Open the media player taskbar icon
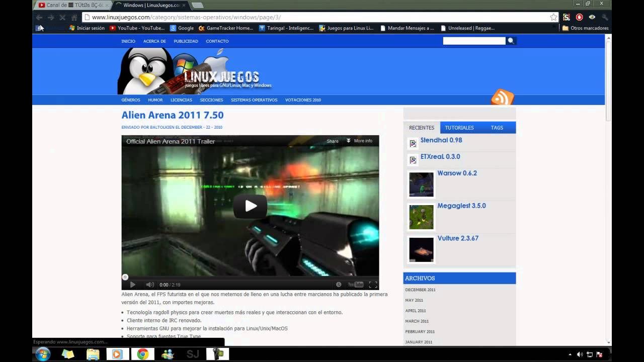 tap(117, 354)
